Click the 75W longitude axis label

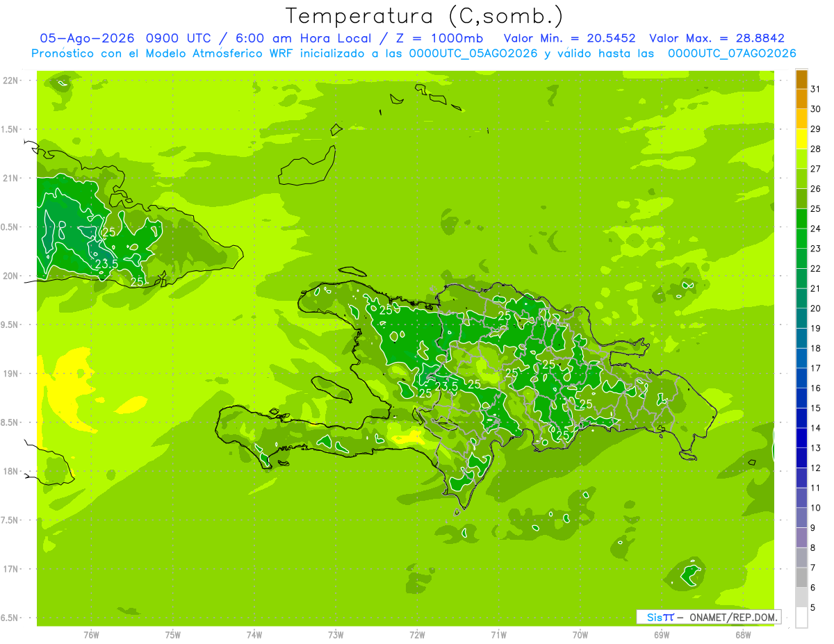coord(173,635)
